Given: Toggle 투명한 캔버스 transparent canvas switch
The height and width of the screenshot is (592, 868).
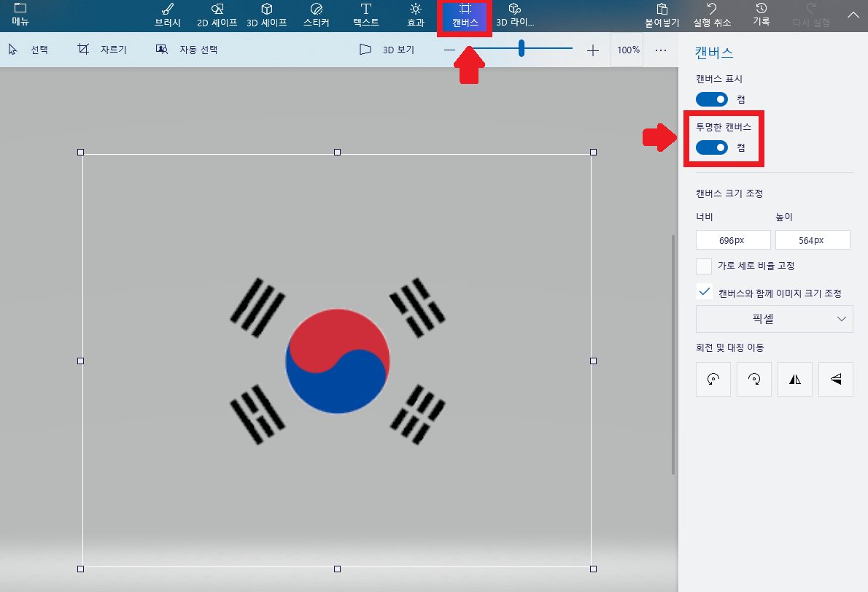Looking at the screenshot, I should [712, 147].
